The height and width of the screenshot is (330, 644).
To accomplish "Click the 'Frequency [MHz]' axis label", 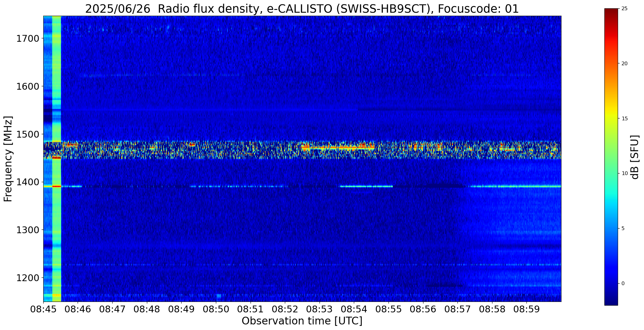I will [8, 159].
